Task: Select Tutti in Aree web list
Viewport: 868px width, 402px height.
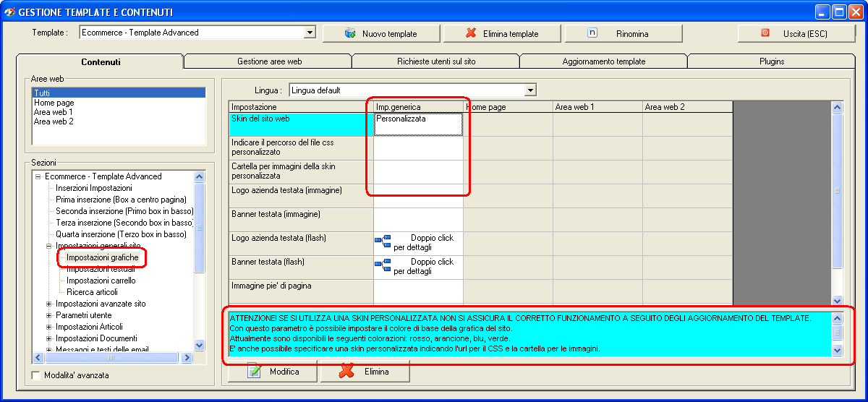Action: [x=119, y=93]
